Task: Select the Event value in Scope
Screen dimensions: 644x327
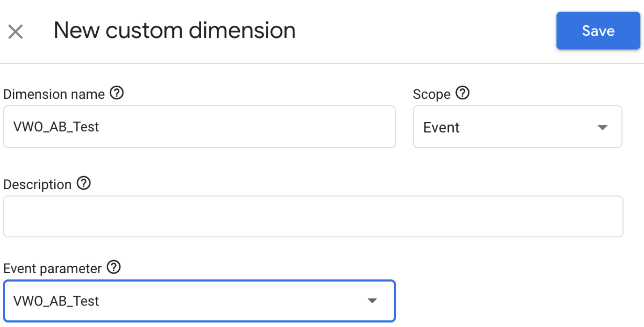Action: pyautogui.click(x=441, y=127)
